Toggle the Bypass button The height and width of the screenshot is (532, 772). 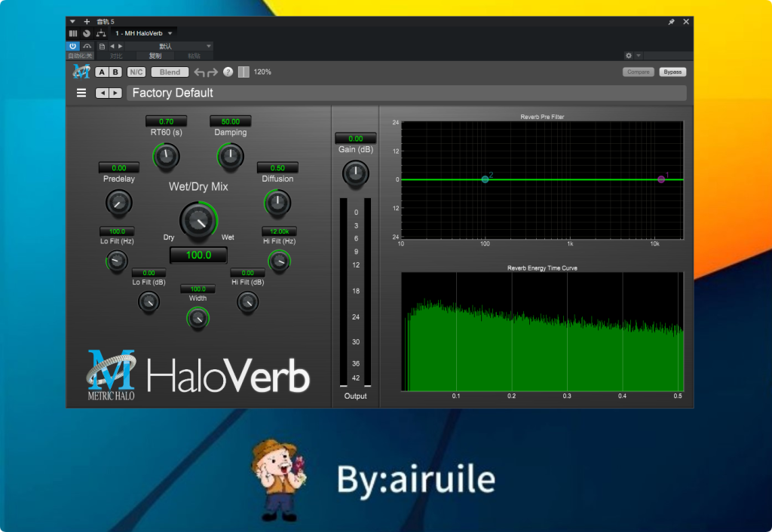(x=672, y=72)
